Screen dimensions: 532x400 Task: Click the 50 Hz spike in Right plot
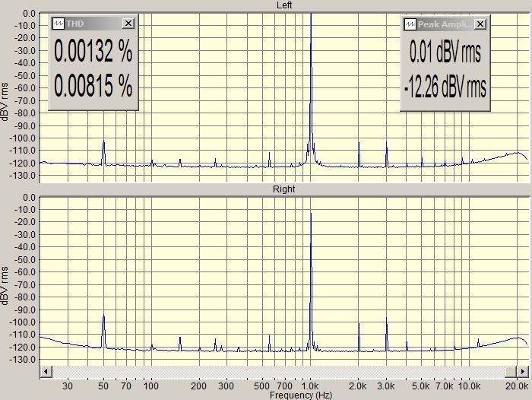pos(103,331)
